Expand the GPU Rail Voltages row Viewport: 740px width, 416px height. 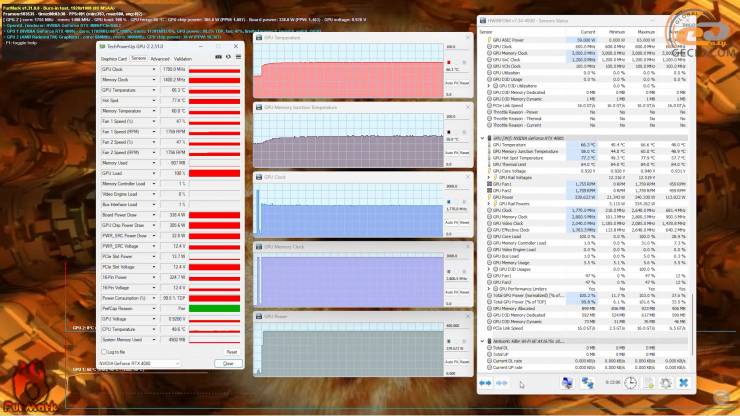[x=489, y=178]
